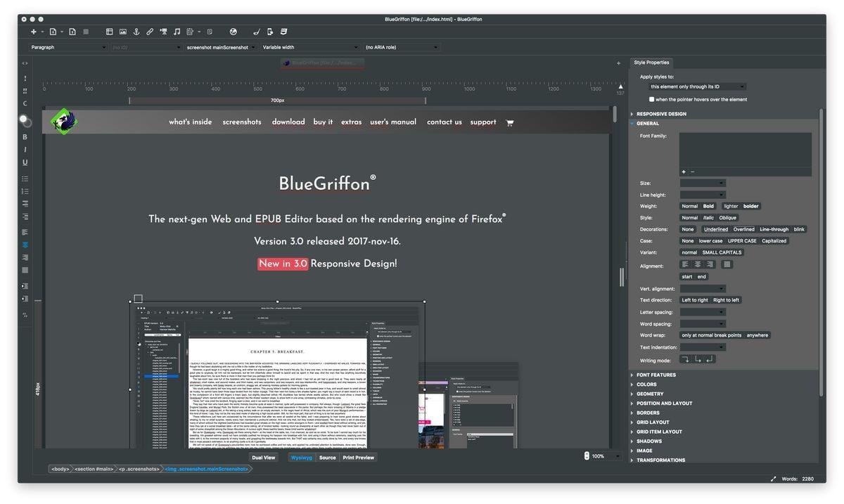Expand the FONT FEATURES section

pos(656,375)
